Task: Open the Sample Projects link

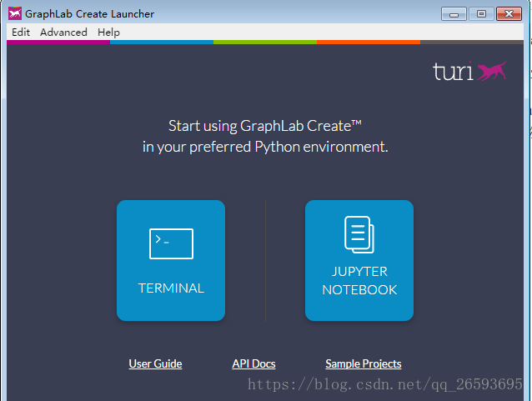Action: [364, 363]
